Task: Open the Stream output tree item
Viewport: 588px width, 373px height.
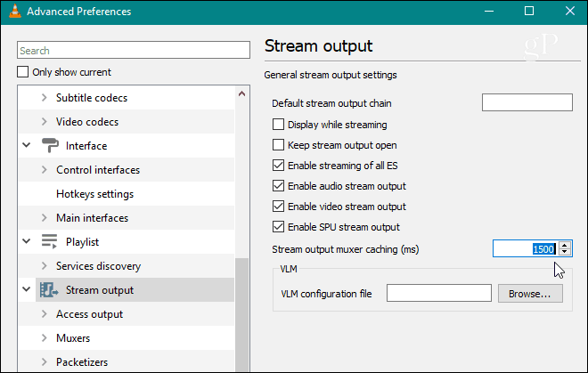Action: [100, 290]
